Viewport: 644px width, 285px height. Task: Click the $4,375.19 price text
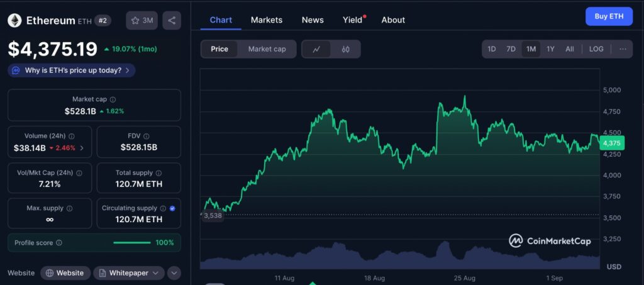coord(53,49)
